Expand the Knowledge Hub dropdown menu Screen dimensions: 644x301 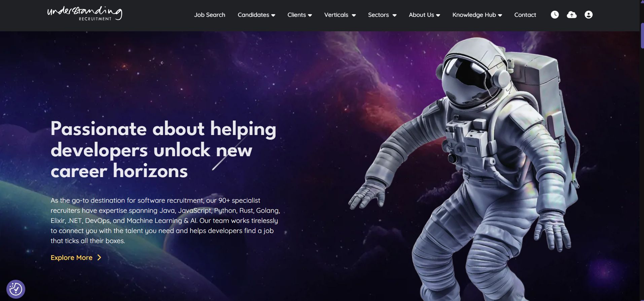coord(477,15)
